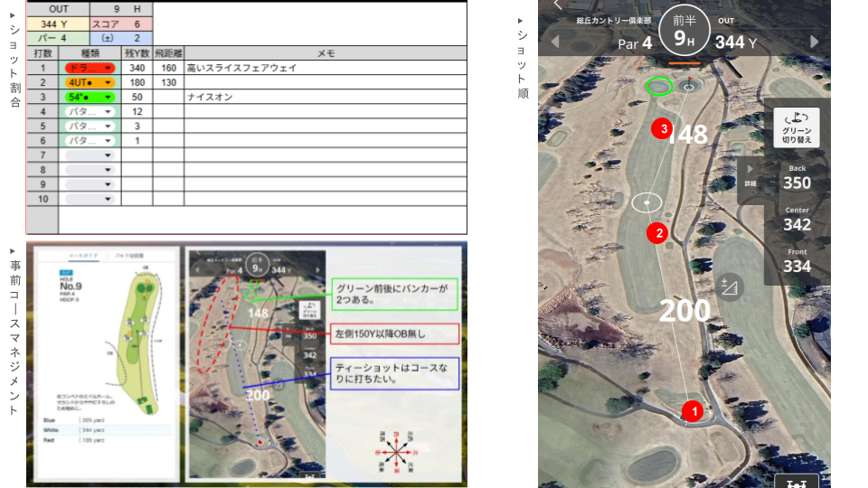This screenshot has width=868, height=488.
Task: Go to the next hole arrow
Action: coord(815,42)
